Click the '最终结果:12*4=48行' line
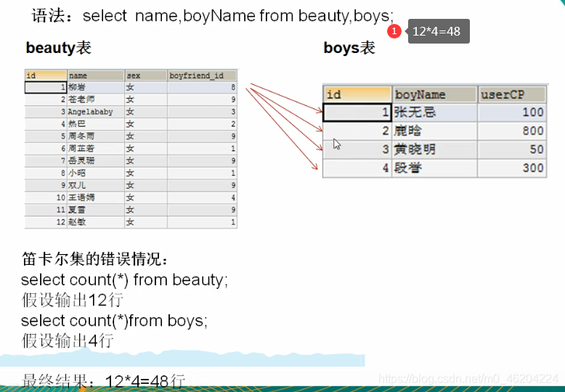This screenshot has width=565, height=392. (104, 380)
